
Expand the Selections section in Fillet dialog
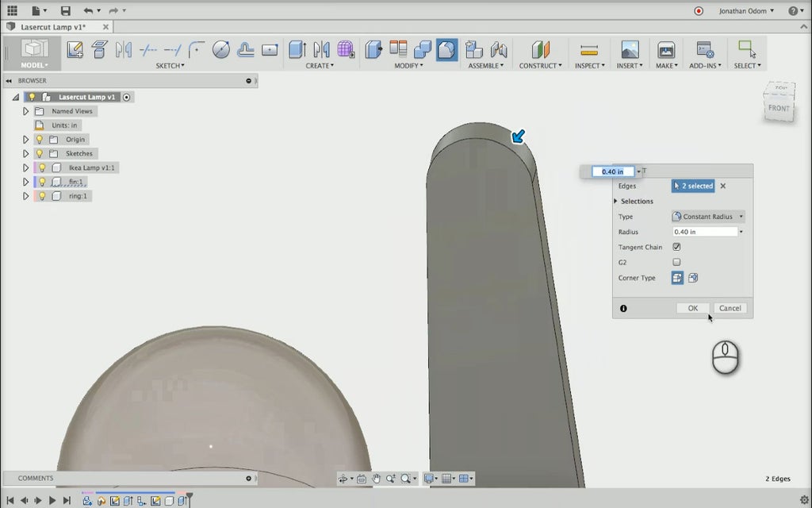615,201
